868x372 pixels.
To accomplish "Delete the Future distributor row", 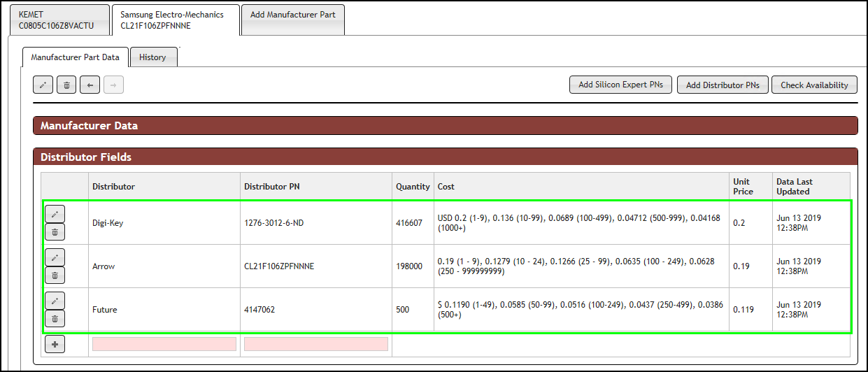I will (55, 319).
